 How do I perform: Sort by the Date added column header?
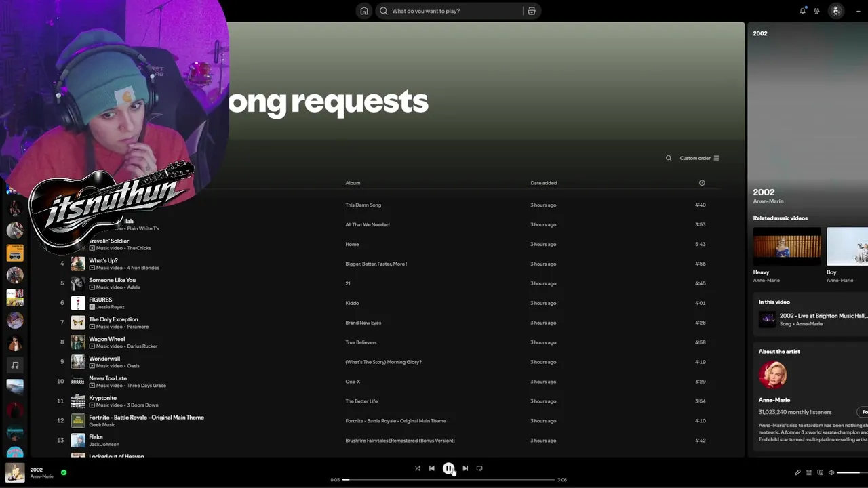click(544, 183)
